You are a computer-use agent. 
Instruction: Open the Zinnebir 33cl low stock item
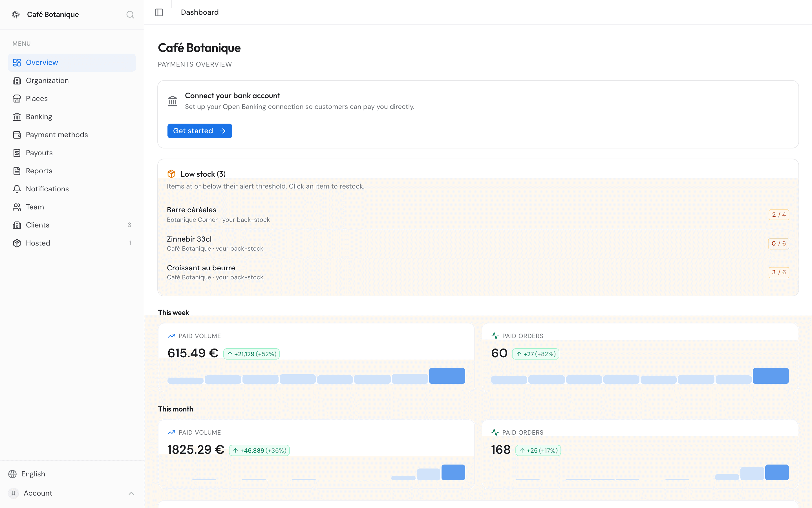tap(478, 243)
